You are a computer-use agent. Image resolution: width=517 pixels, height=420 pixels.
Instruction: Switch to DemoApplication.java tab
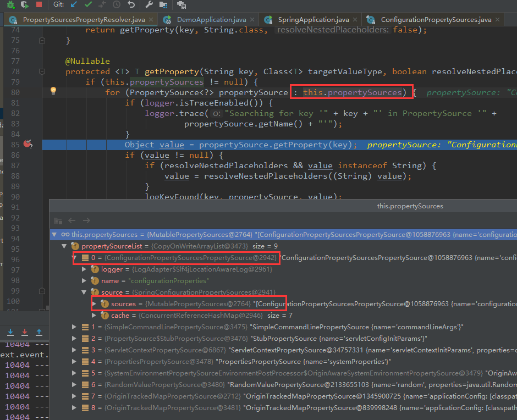[211, 20]
